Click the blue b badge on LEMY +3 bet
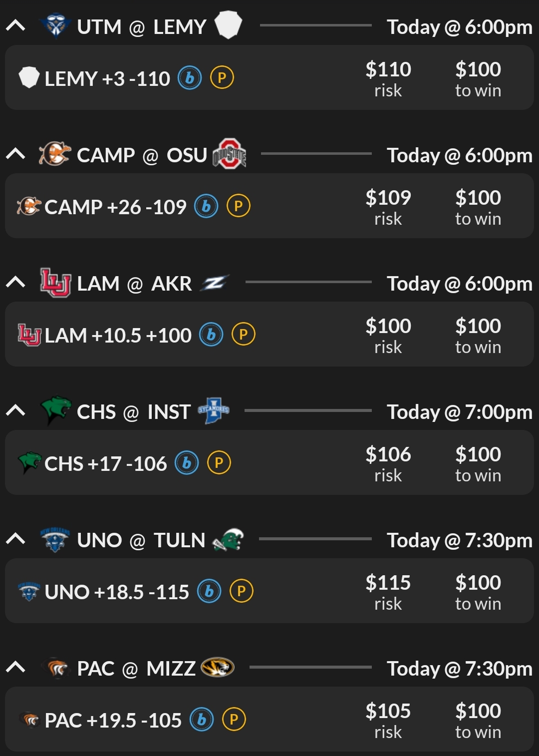The width and height of the screenshot is (539, 756). [190, 78]
